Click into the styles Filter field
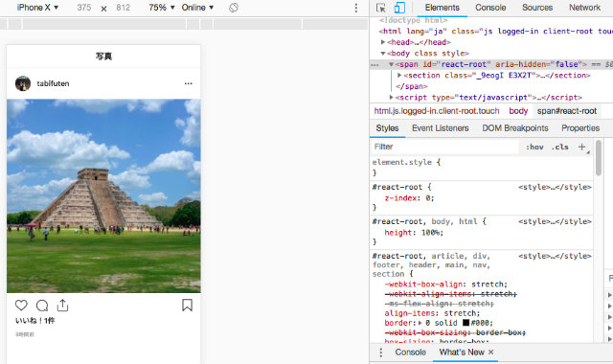 [x=444, y=147]
